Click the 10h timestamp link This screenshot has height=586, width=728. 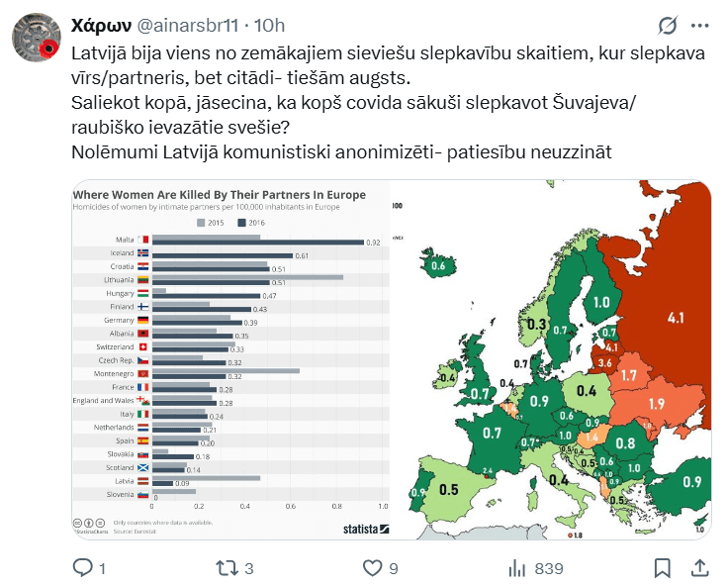pos(269,25)
